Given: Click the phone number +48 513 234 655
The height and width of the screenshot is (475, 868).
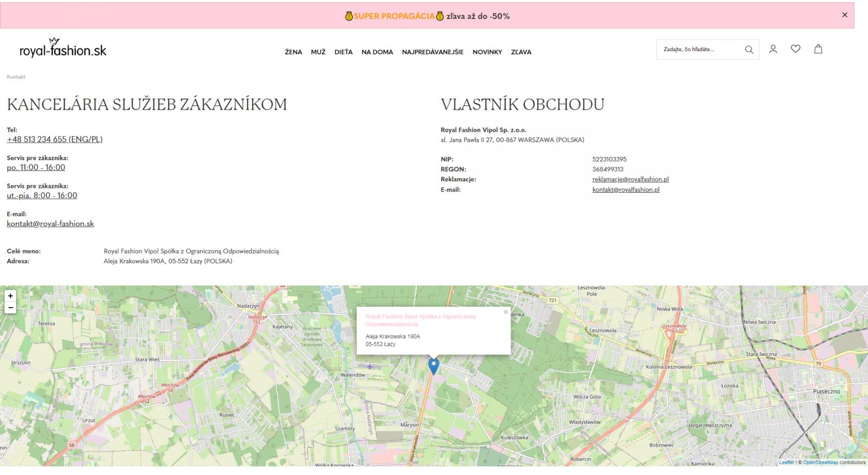Looking at the screenshot, I should [54, 140].
